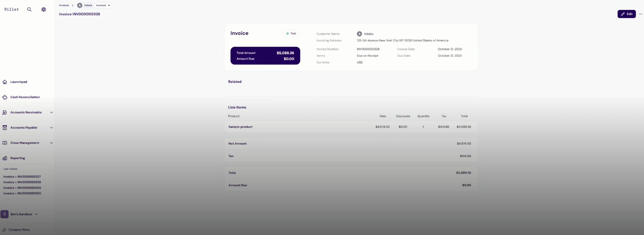Click the Close Management book icon

click(x=5, y=143)
